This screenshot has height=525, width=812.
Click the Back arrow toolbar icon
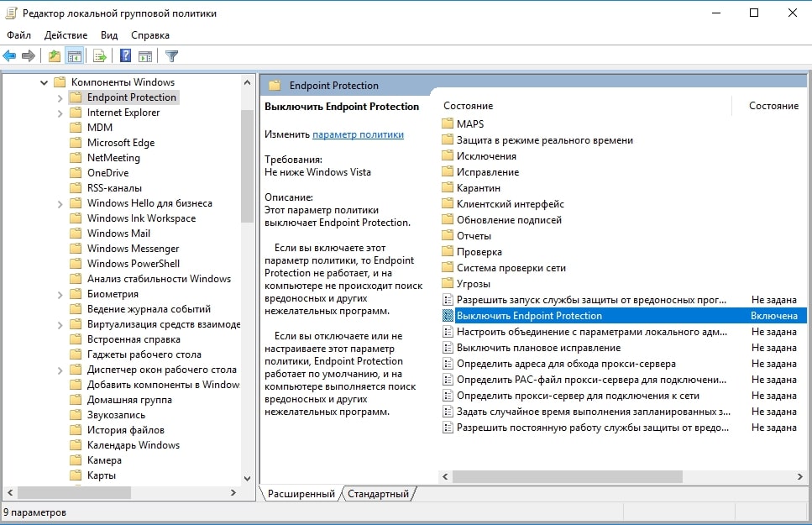[x=9, y=56]
